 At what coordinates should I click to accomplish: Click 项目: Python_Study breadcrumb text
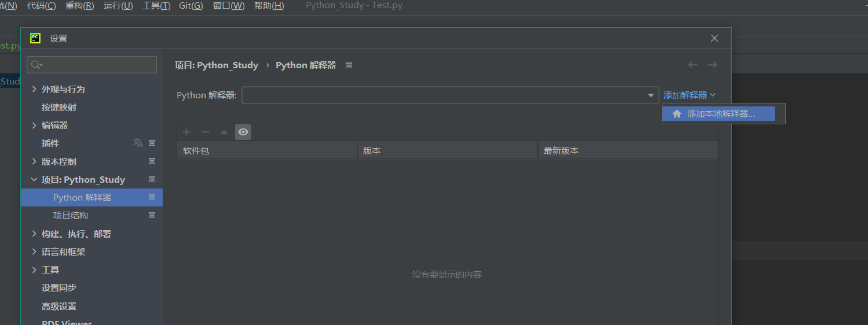pos(217,65)
